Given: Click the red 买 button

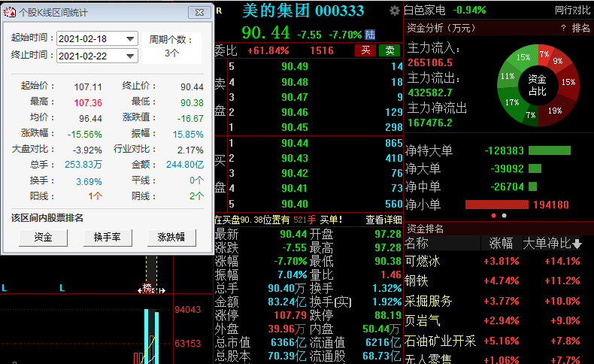Looking at the screenshot, I should [365, 50].
